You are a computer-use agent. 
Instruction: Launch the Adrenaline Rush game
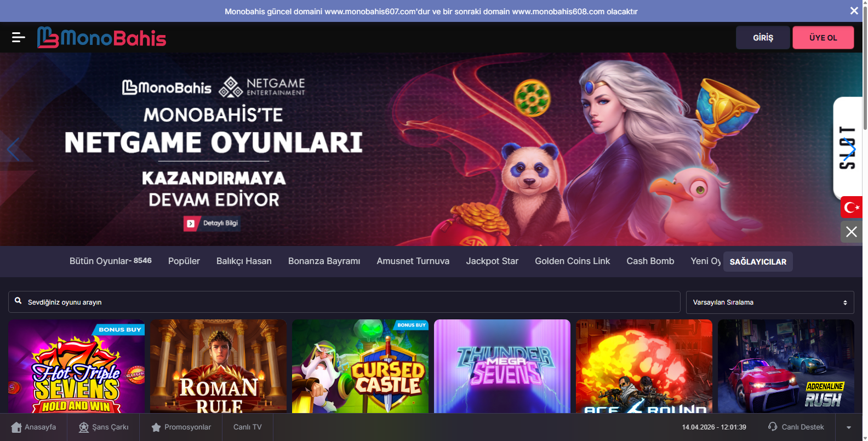coord(786,366)
